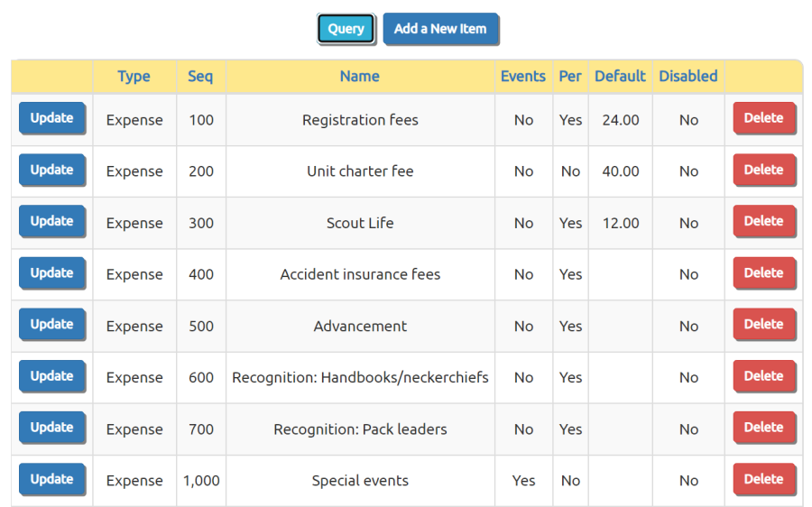Delete the Registration fees item
The height and width of the screenshot is (507, 812).
(x=764, y=118)
